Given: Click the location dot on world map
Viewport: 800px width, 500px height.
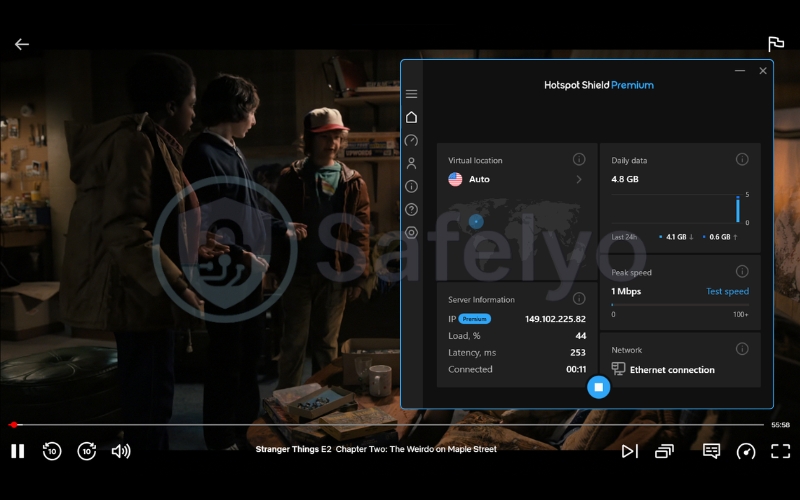Looking at the screenshot, I should pyautogui.click(x=476, y=221).
